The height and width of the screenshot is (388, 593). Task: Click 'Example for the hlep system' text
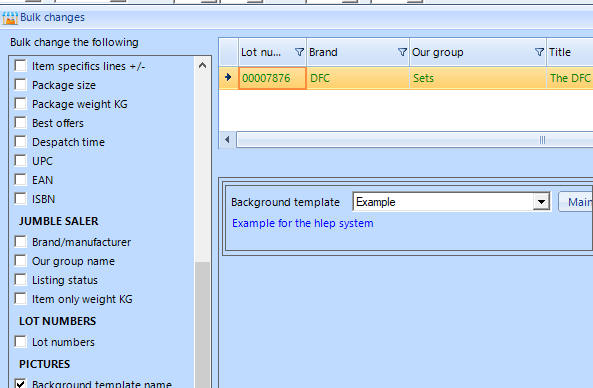(x=303, y=223)
